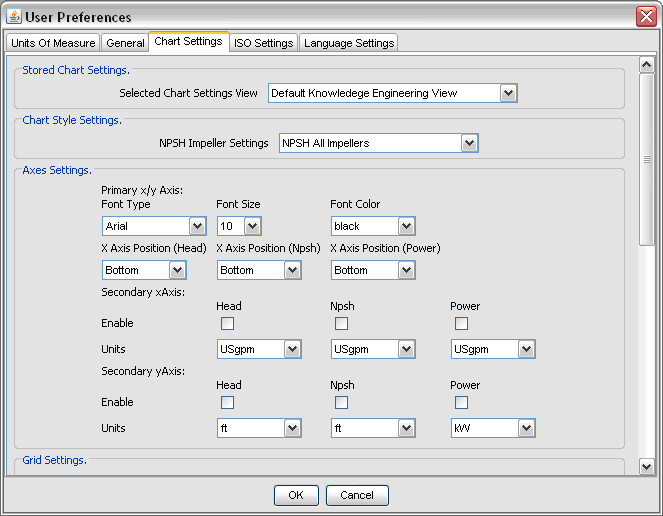Enable Secondary xAxis for Power
663x516 pixels.
coord(461,323)
